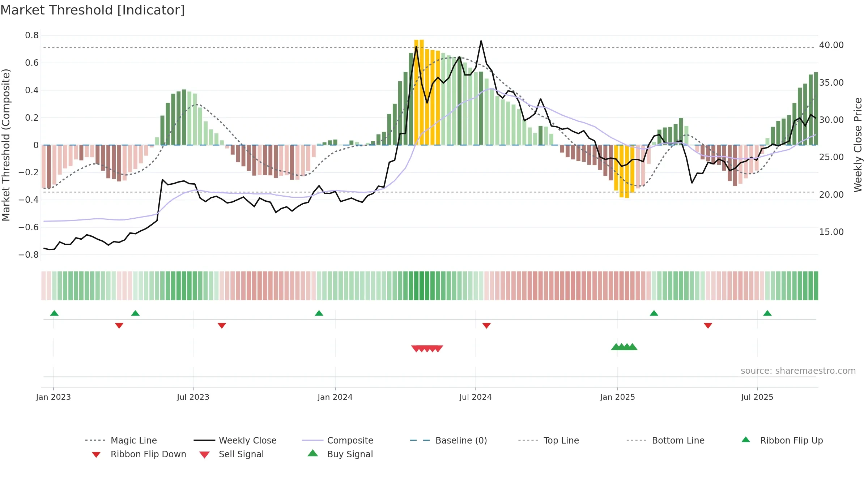Click the Market Threshold (Composite) axis title
The image size is (868, 488).
6,145
